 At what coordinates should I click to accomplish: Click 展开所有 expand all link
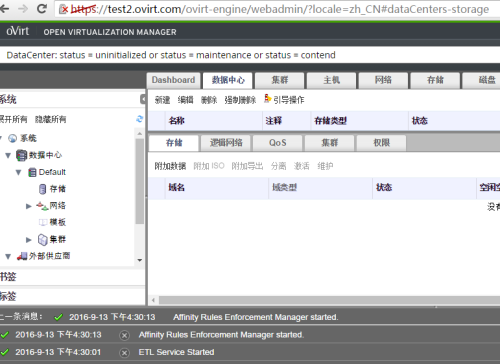click(14, 119)
